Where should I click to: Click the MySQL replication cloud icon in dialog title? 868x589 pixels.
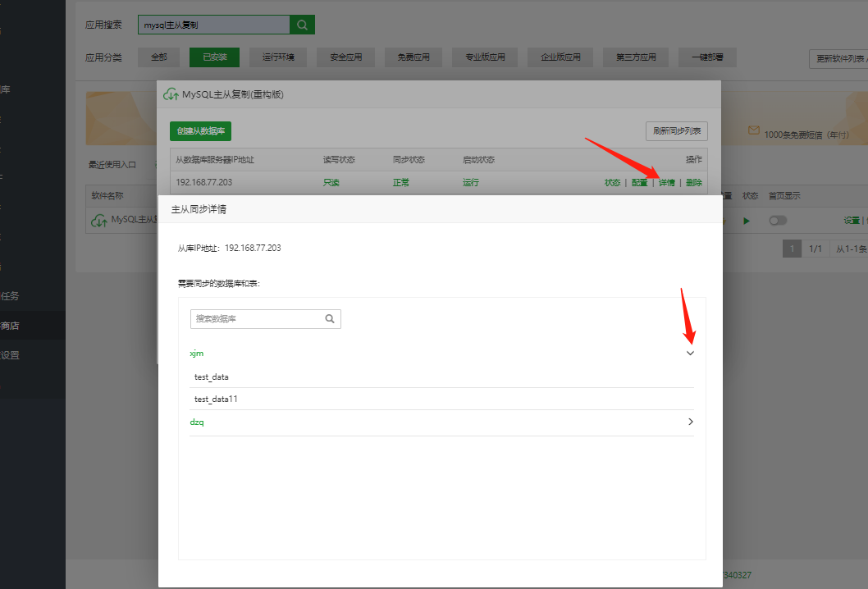click(x=171, y=94)
